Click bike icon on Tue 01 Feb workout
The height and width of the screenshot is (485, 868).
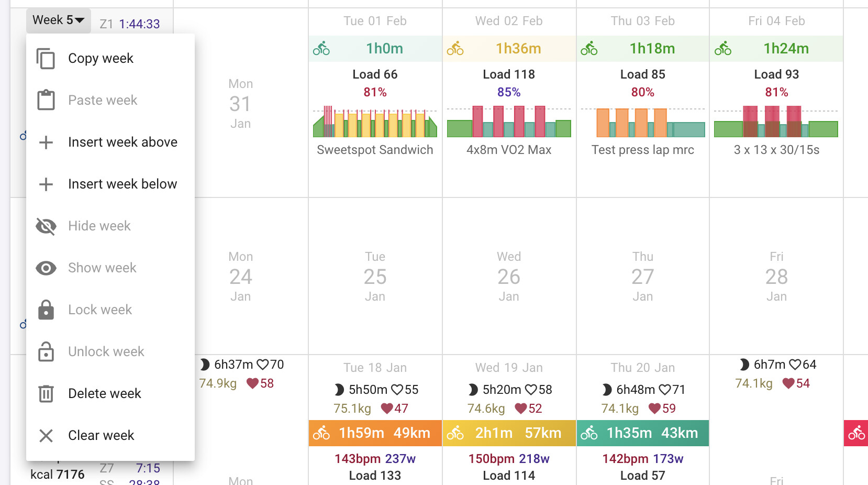click(x=321, y=49)
